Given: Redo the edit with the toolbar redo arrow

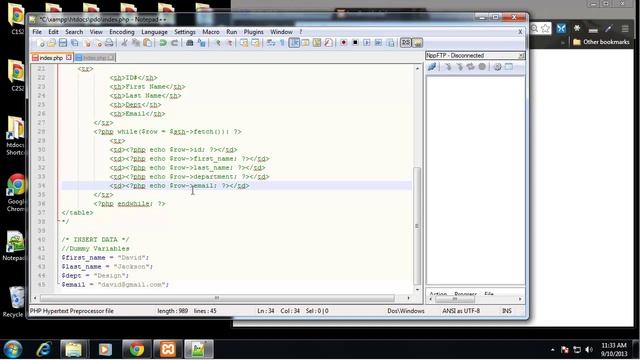Looking at the screenshot, I should [174, 43].
